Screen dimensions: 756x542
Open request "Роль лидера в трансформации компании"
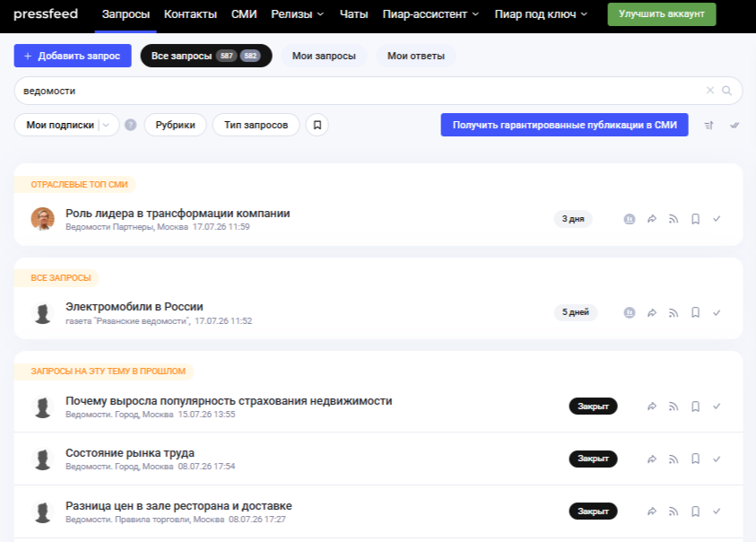(x=178, y=214)
